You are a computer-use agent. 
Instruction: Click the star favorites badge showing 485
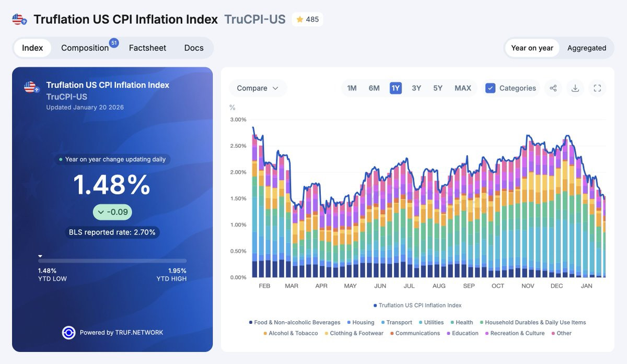tap(307, 19)
